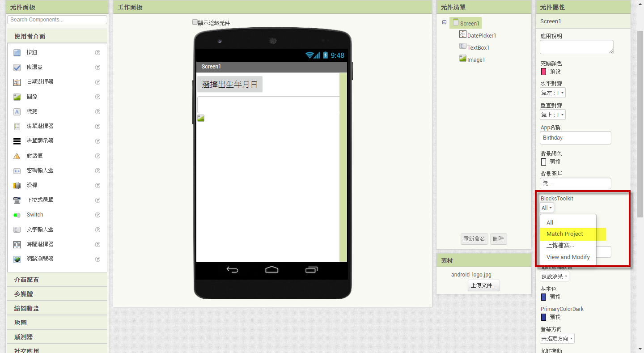Click the App名稱 Birthday field
The width and height of the screenshot is (644, 353).
pyautogui.click(x=575, y=138)
